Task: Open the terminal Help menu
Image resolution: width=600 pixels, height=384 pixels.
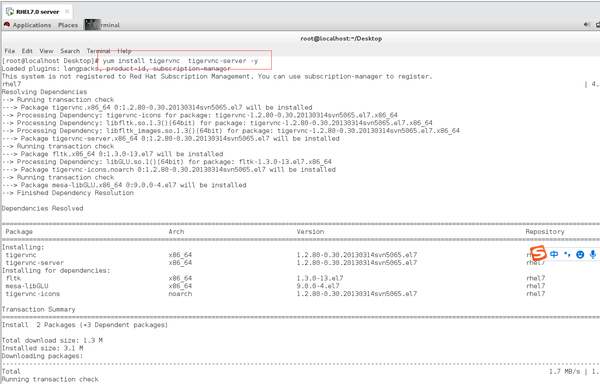Action: (124, 51)
